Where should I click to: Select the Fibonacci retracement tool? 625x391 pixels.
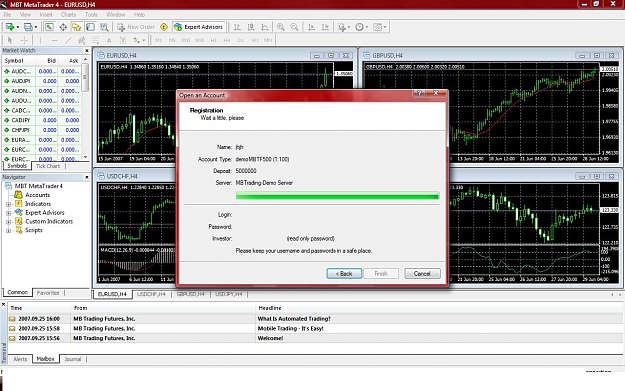pos(96,40)
